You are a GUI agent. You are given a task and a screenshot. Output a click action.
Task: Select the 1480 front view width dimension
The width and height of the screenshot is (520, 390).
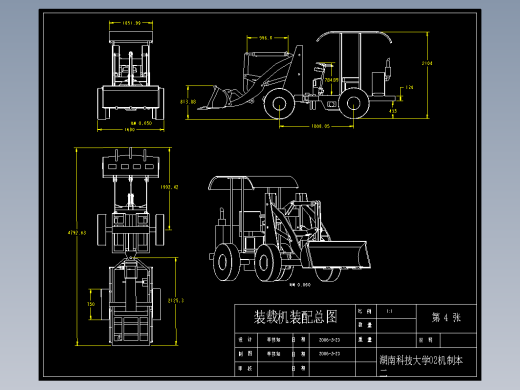click(129, 129)
